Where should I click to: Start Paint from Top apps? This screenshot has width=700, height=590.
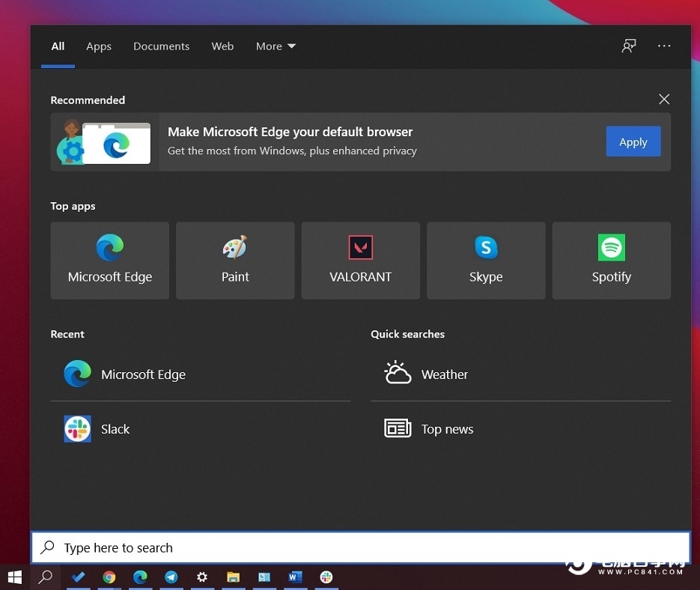click(235, 260)
